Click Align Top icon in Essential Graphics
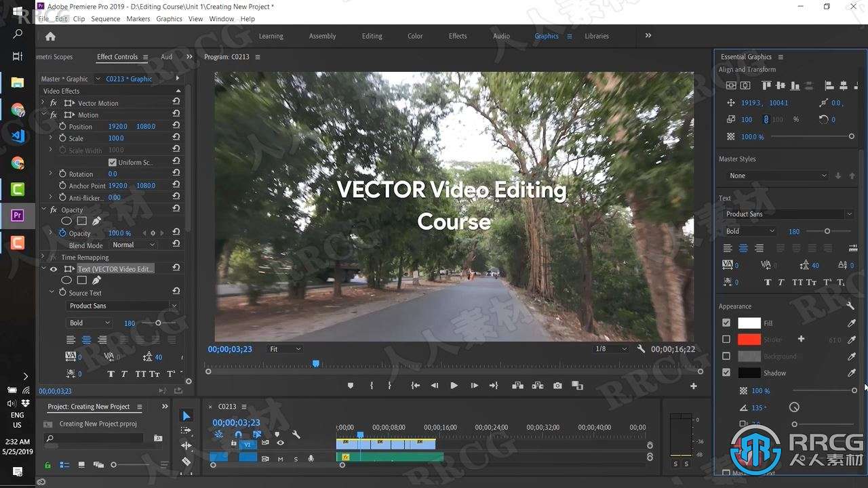The width and height of the screenshot is (868, 488). coord(766,85)
